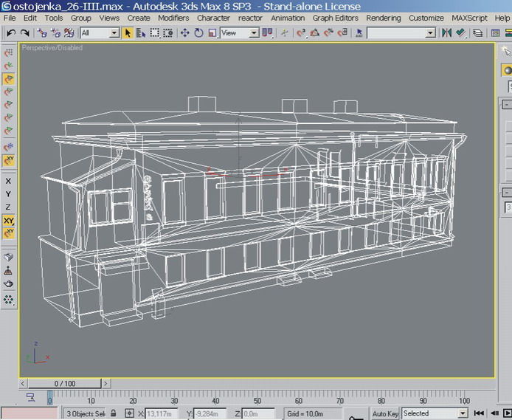Viewport: 512px width, 420px height.
Task: Click frame 50 on the track bar
Action: point(257,398)
